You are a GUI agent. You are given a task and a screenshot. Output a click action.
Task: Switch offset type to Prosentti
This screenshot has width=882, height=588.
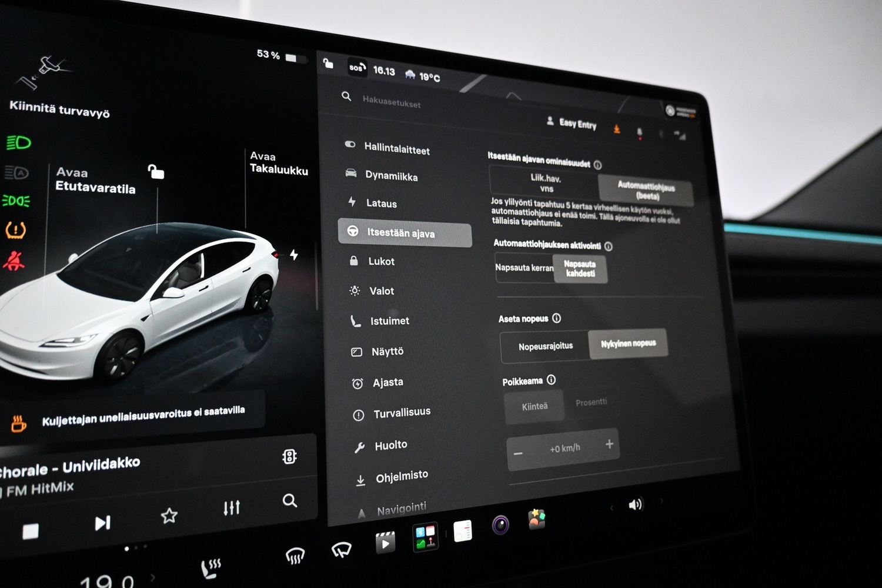[x=591, y=403]
